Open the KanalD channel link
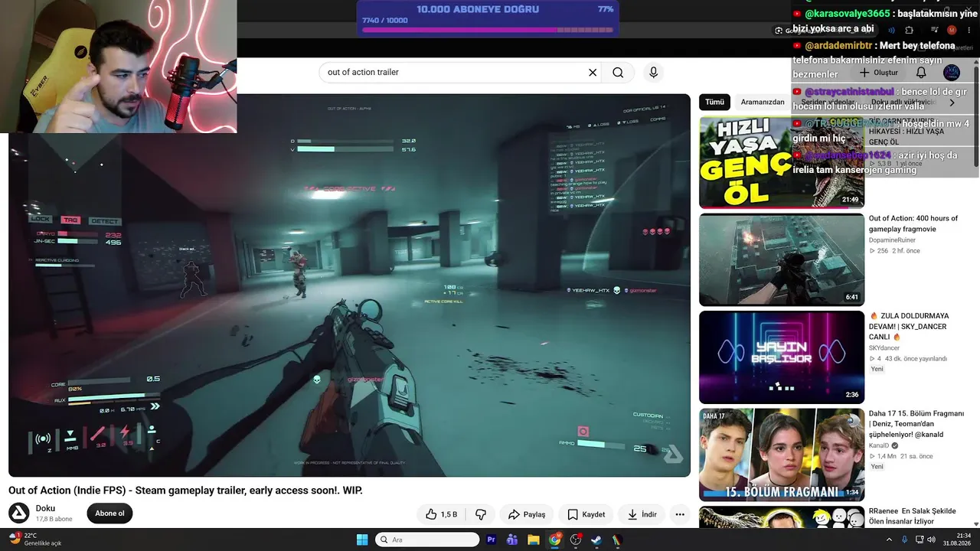The height and width of the screenshot is (551, 980). tap(879, 445)
